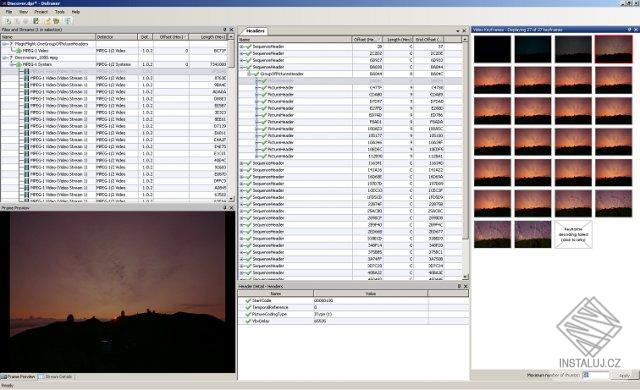Open the Project menu
The image size is (640, 390).
[x=41, y=12]
